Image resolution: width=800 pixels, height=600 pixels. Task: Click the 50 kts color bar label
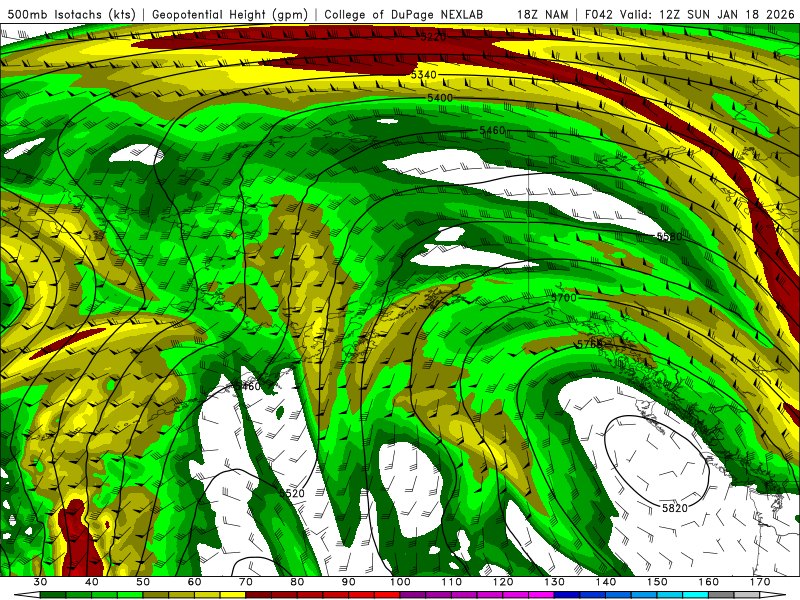coord(143,582)
